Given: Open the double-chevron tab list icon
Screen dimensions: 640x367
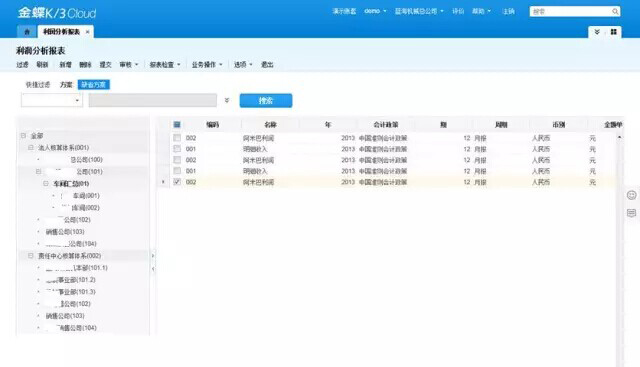Looking at the screenshot, I should (x=597, y=32).
